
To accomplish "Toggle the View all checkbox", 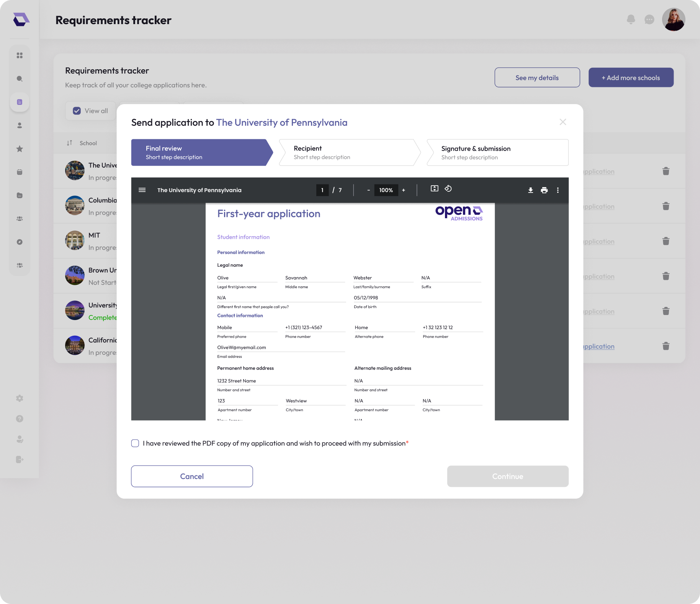I will pyautogui.click(x=77, y=111).
